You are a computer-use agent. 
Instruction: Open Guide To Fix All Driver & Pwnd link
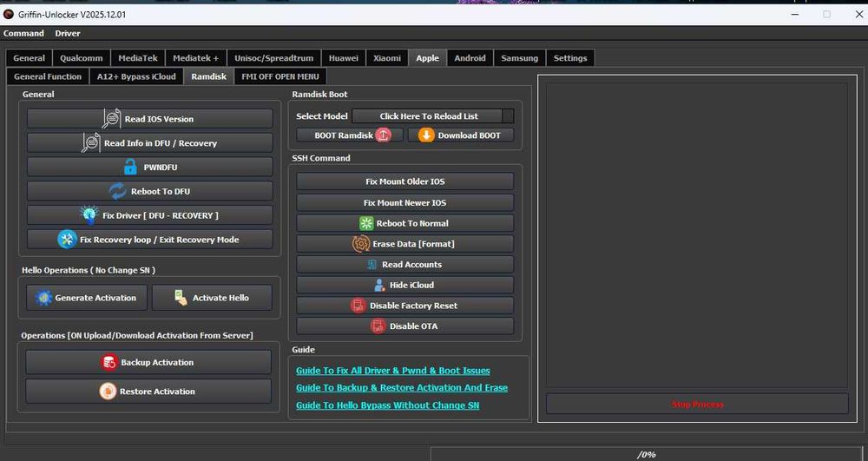coord(393,371)
